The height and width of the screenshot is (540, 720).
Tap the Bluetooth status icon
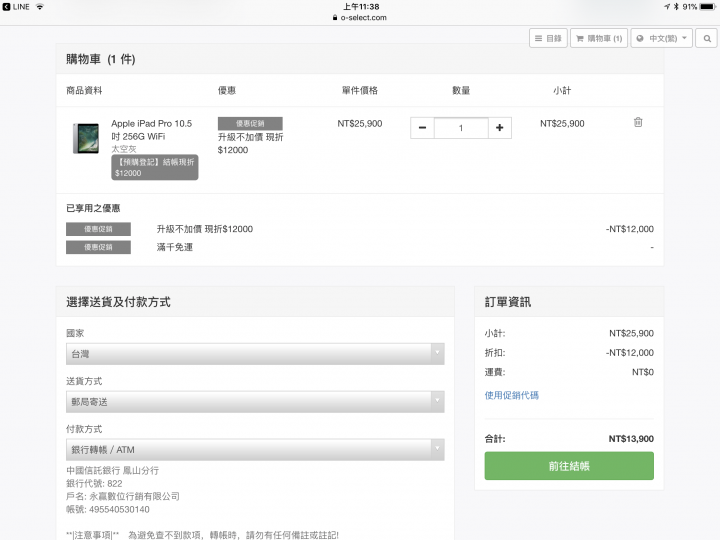point(676,6)
